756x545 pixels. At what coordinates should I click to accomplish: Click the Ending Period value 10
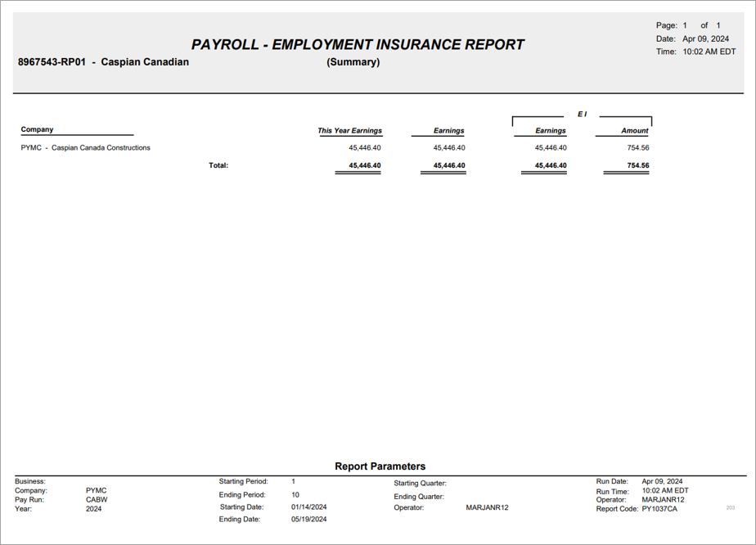[x=295, y=495]
